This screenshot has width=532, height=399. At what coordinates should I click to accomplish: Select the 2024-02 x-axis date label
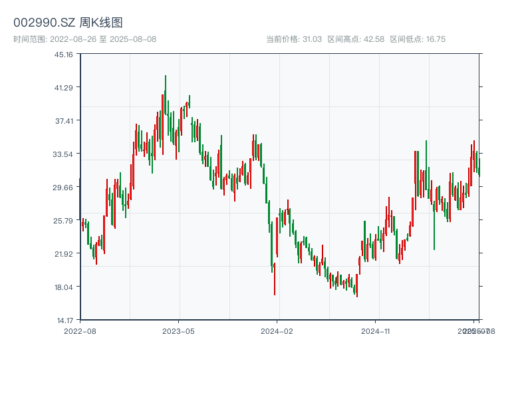[277, 331]
